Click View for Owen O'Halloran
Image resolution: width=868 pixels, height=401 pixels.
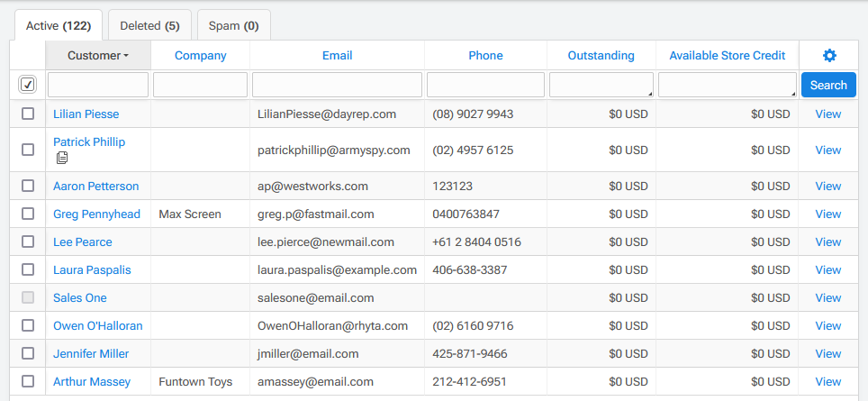[x=828, y=325]
